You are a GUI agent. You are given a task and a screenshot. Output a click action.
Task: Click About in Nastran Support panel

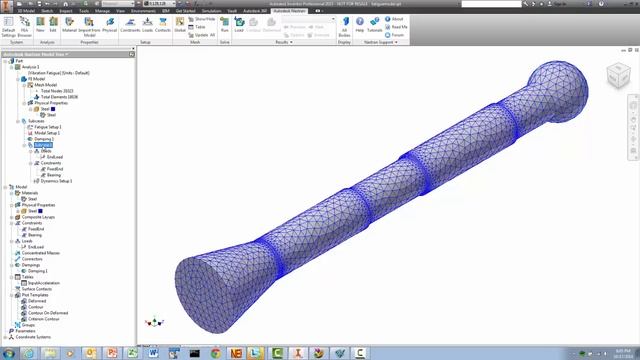[x=394, y=19]
